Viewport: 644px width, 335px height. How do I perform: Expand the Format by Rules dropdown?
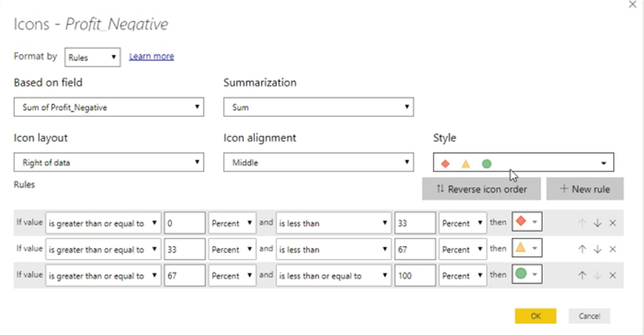coord(92,57)
